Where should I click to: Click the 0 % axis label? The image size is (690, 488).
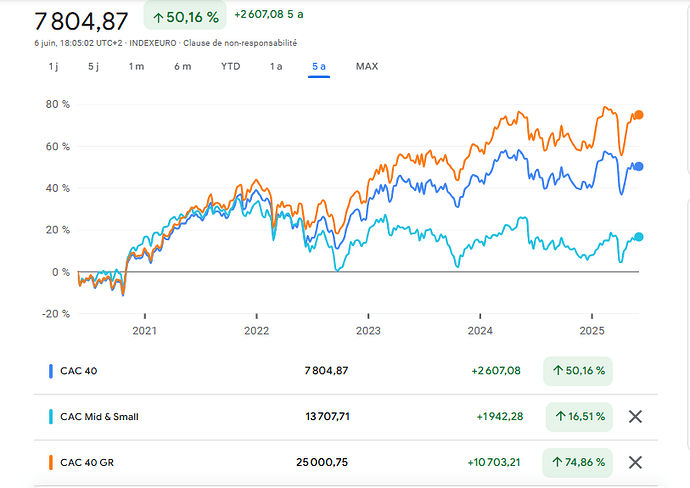[61, 272]
